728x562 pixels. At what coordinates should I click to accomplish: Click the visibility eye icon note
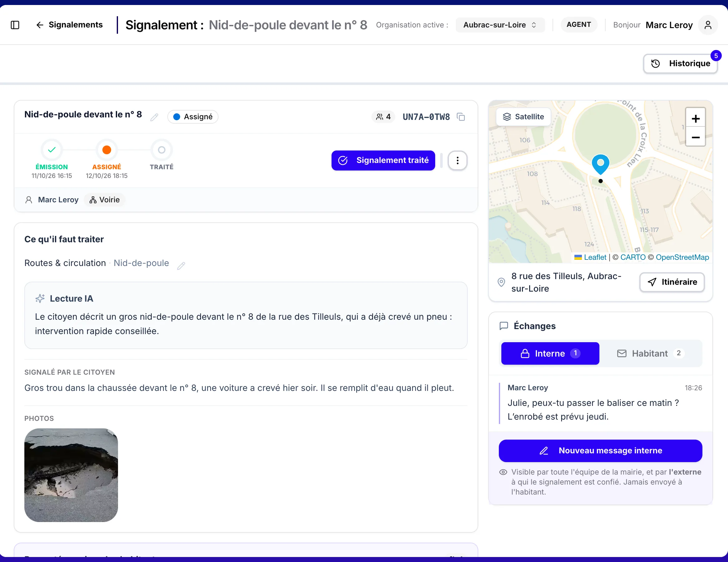[503, 472]
